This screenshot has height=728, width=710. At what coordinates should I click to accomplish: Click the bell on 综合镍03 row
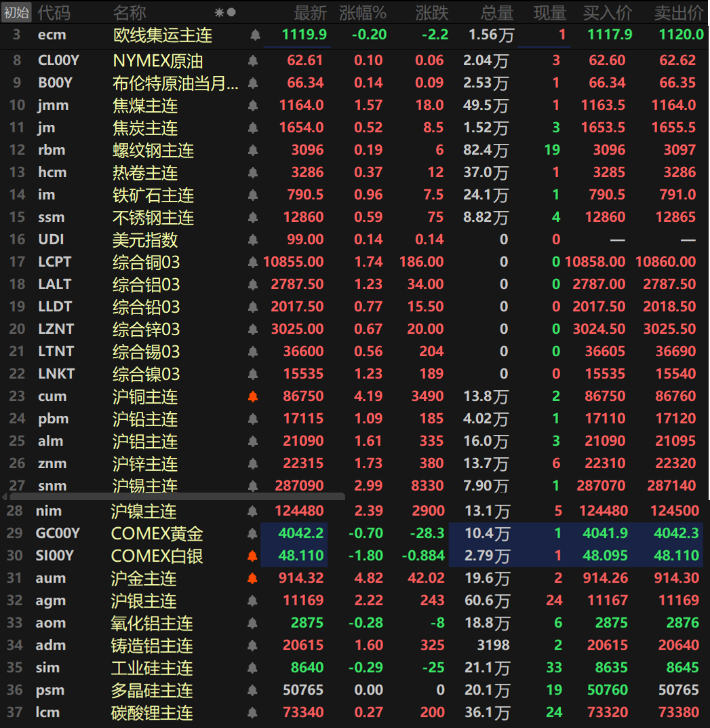(253, 375)
